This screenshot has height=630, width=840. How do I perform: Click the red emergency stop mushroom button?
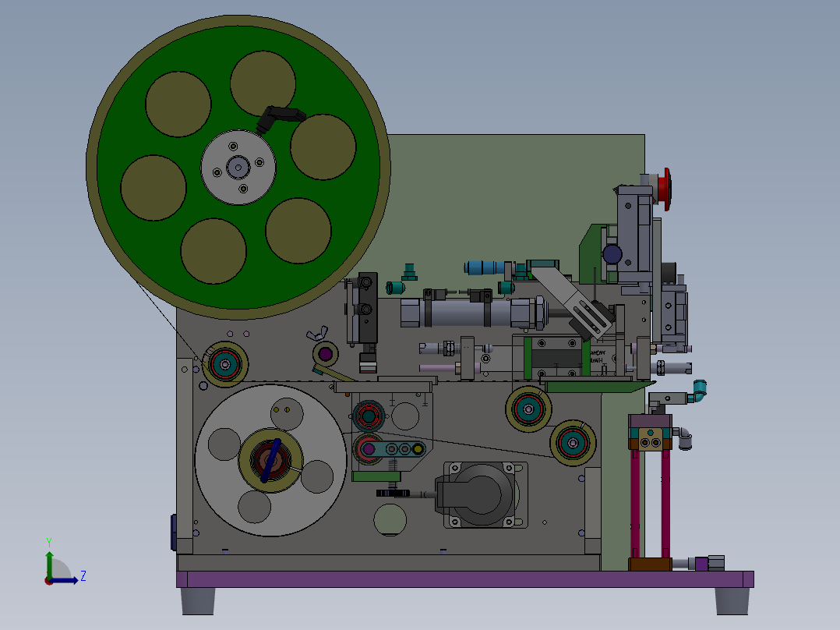pos(664,189)
